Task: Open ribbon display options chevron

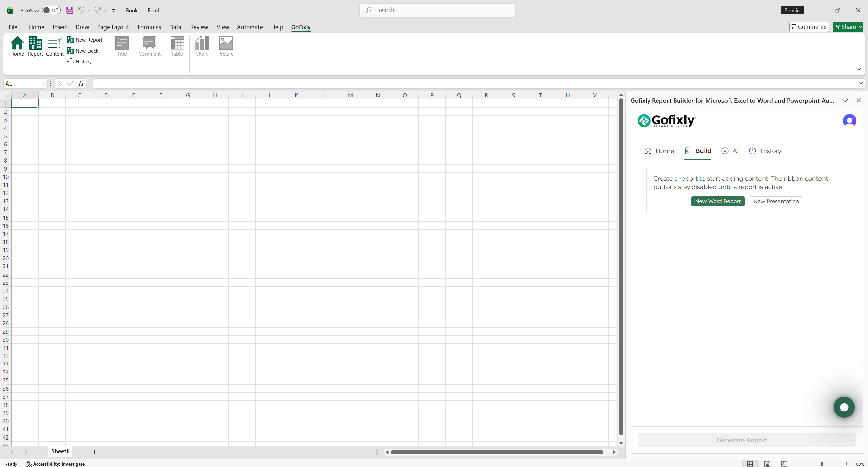Action: point(859,69)
